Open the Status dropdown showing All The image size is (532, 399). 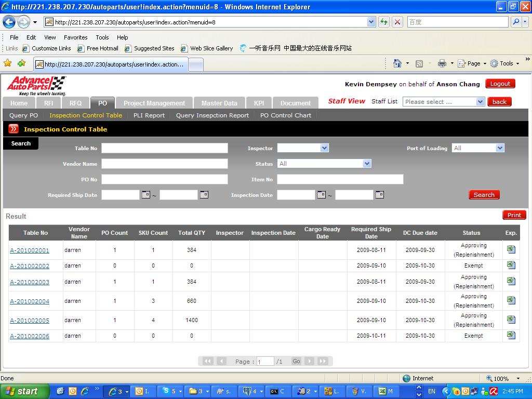367,164
